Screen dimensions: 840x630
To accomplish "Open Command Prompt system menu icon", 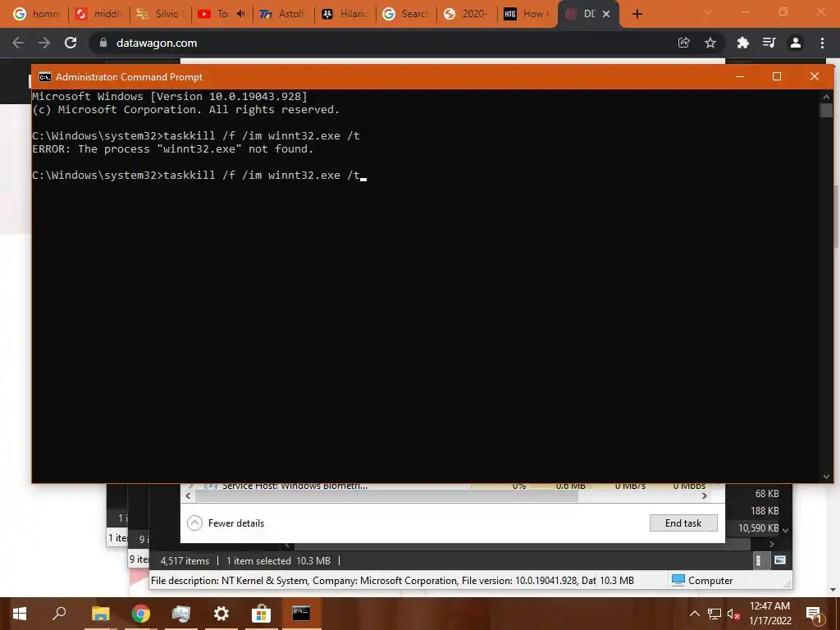I will [45, 77].
